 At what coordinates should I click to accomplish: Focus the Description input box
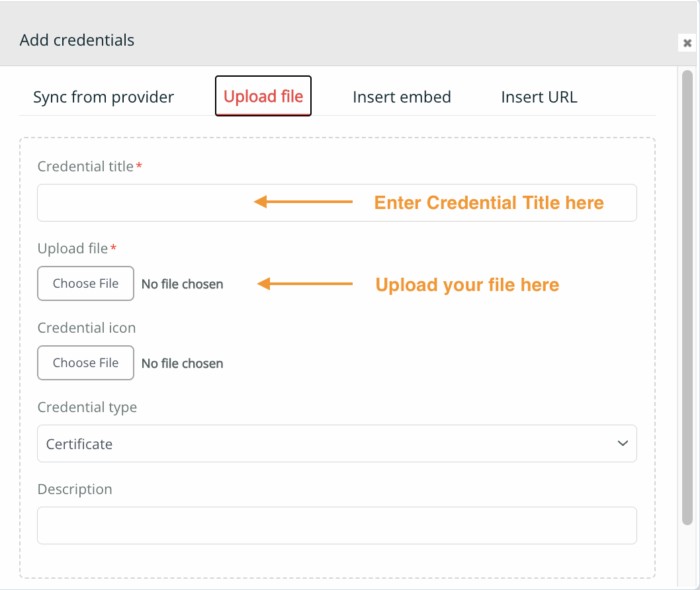(x=337, y=525)
